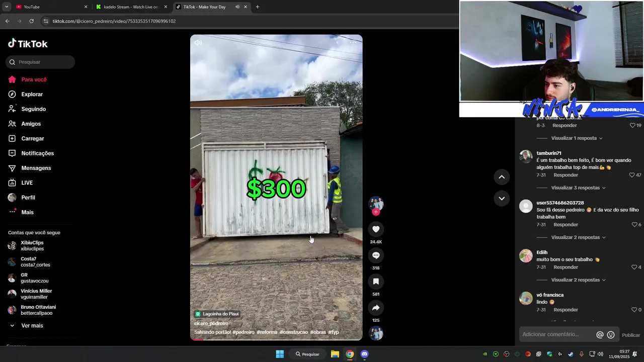Open the spinning sound disc thumbnail
The height and width of the screenshot is (362, 644).
(x=376, y=333)
